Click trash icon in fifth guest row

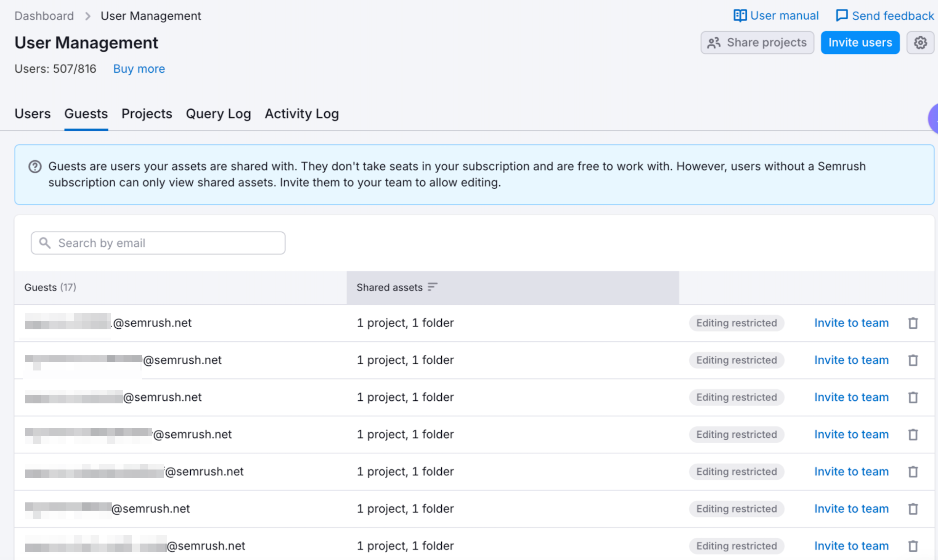(x=913, y=472)
